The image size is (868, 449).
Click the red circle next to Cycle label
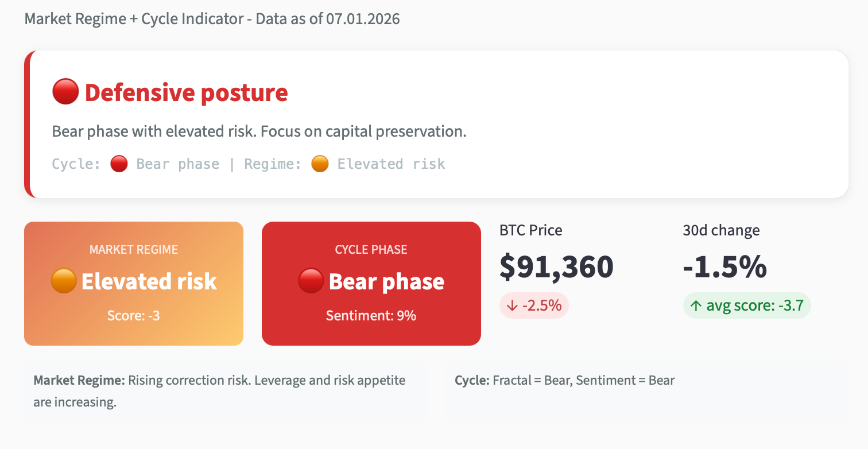[119, 164]
